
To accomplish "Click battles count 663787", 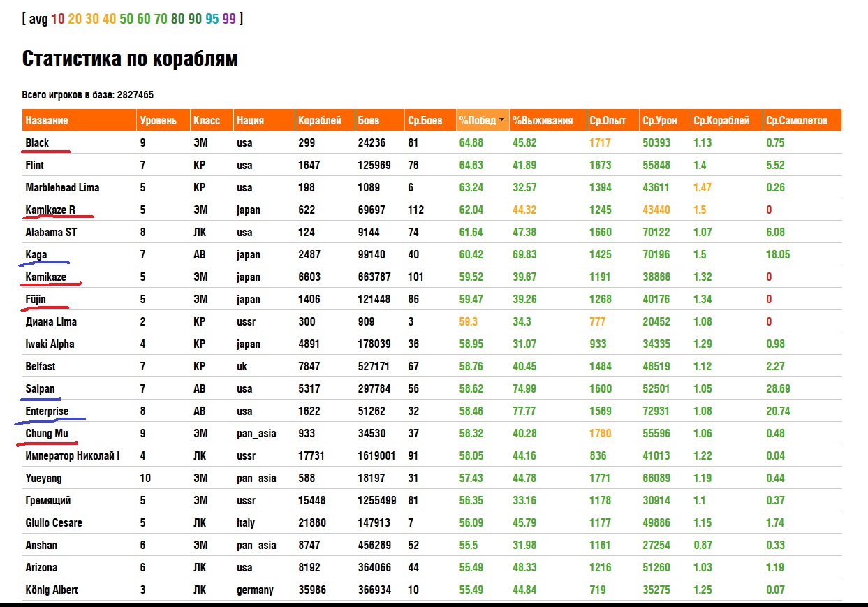I will (378, 277).
